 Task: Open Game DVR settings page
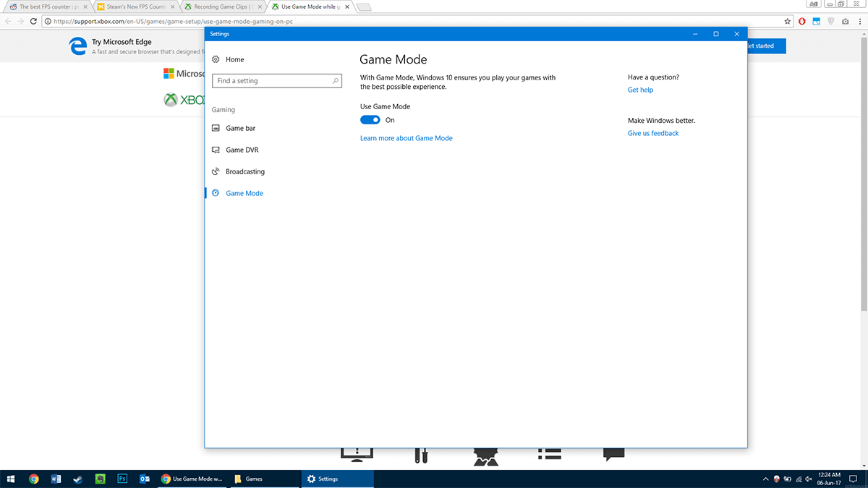click(242, 150)
